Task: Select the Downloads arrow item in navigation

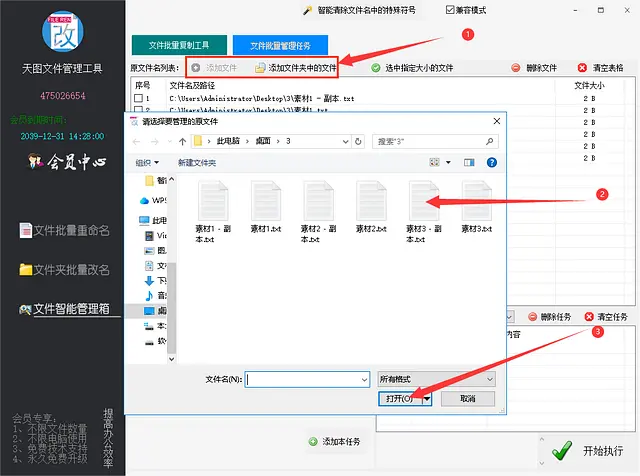Action: tap(155, 280)
